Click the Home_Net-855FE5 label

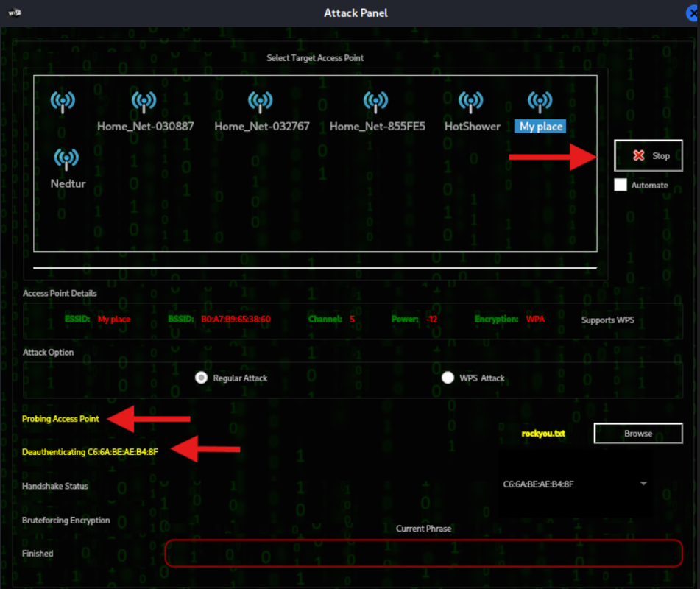pos(377,127)
